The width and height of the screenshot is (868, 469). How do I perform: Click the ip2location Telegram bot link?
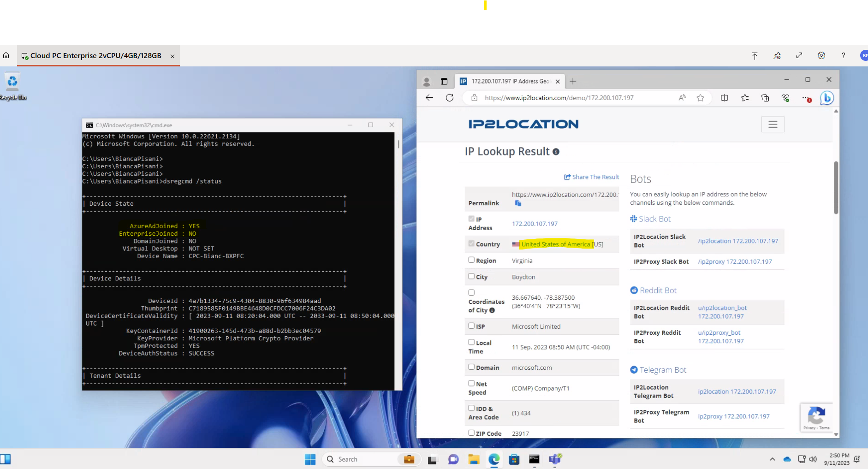point(737,392)
